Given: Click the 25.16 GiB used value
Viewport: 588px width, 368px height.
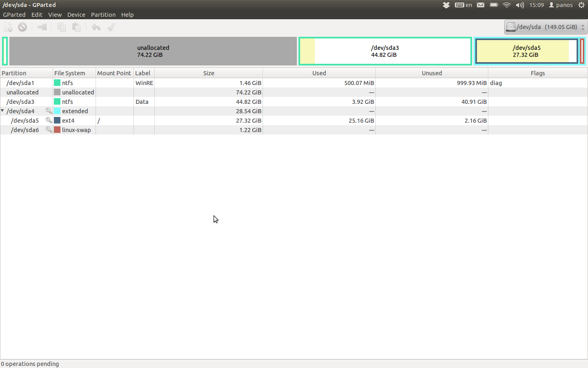Looking at the screenshot, I should tap(361, 121).
